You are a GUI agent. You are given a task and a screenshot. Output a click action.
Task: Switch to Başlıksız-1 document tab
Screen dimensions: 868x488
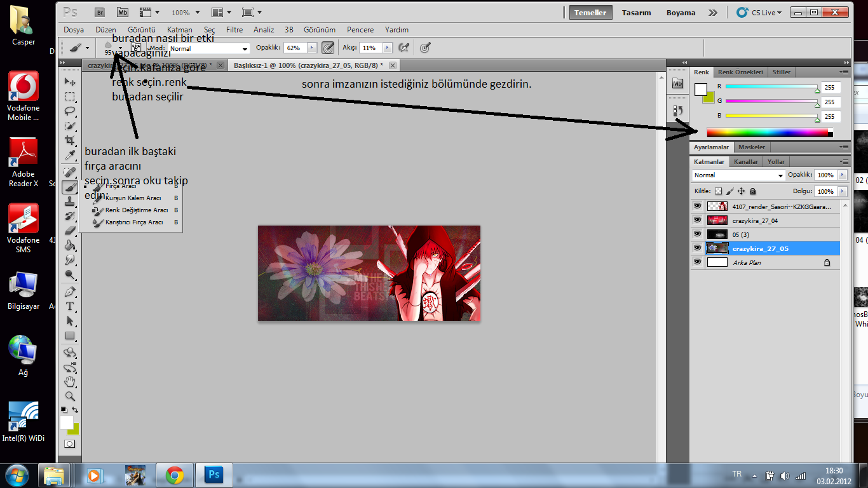pos(313,65)
